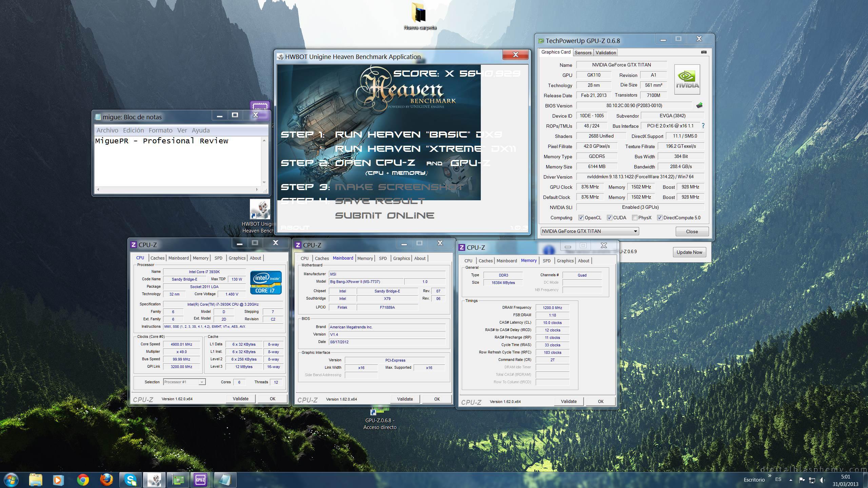The image size is (868, 488).
Task: Click the taskbar clock showing 5:01
Action: (x=845, y=480)
